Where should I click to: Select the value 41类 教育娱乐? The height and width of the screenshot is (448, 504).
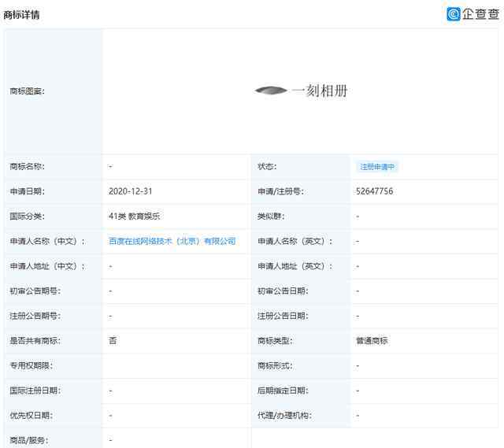[x=134, y=217]
